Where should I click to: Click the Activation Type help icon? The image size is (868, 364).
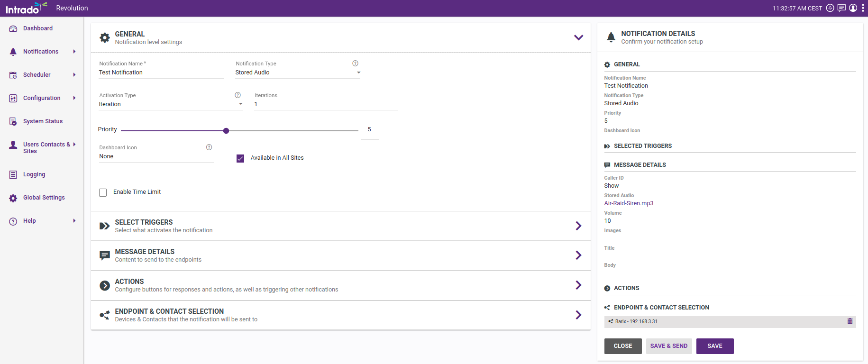point(238,95)
